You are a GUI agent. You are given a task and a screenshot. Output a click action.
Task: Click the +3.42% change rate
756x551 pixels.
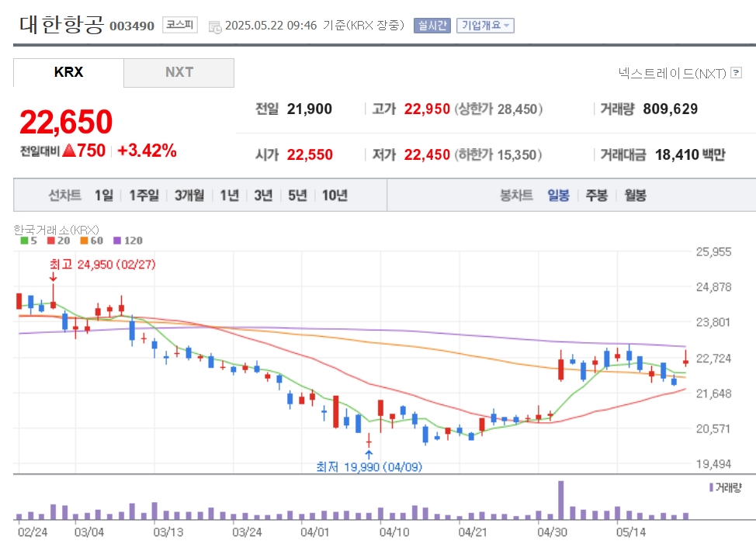pos(147,151)
